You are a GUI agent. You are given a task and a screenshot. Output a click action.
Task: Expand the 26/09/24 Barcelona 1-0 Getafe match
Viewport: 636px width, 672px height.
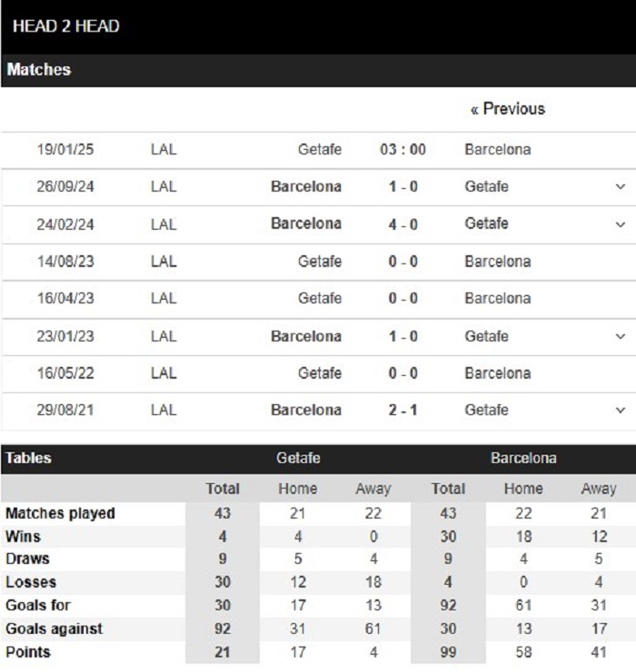(620, 187)
